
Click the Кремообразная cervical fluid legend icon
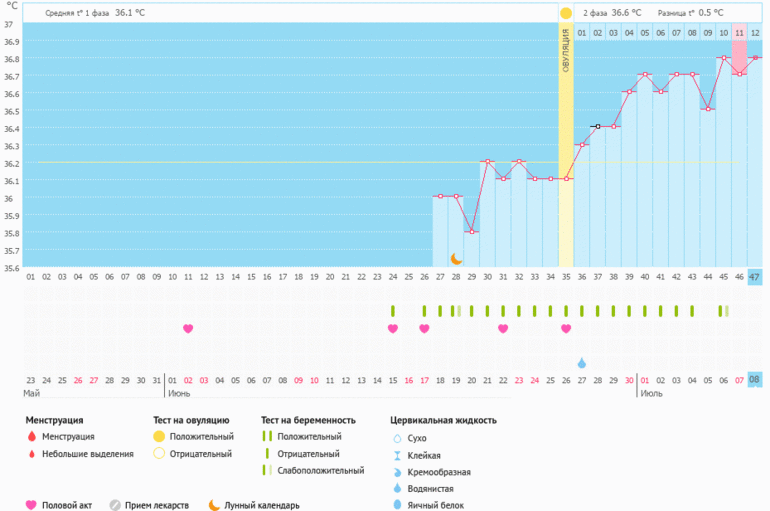[398, 472]
